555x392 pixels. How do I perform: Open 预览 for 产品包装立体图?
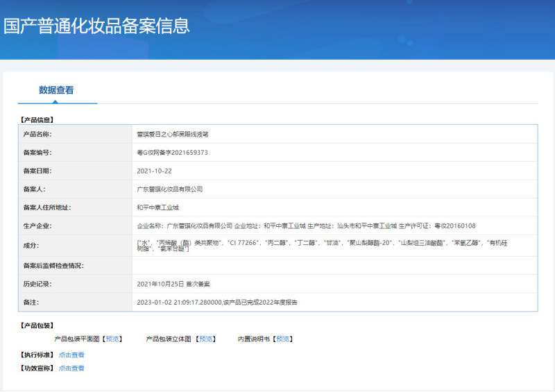205,339
